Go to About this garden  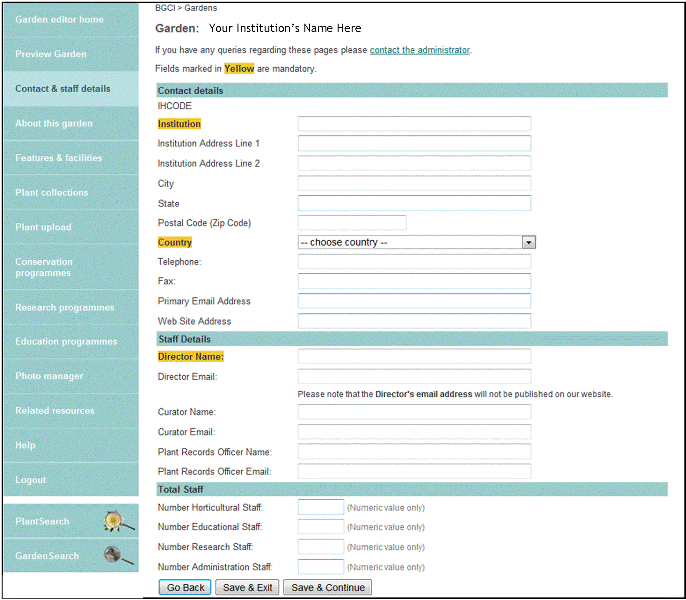(71, 123)
